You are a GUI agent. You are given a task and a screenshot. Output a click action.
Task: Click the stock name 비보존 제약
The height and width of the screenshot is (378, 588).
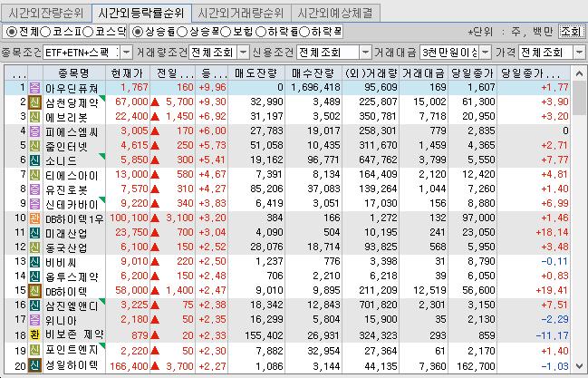click(74, 334)
